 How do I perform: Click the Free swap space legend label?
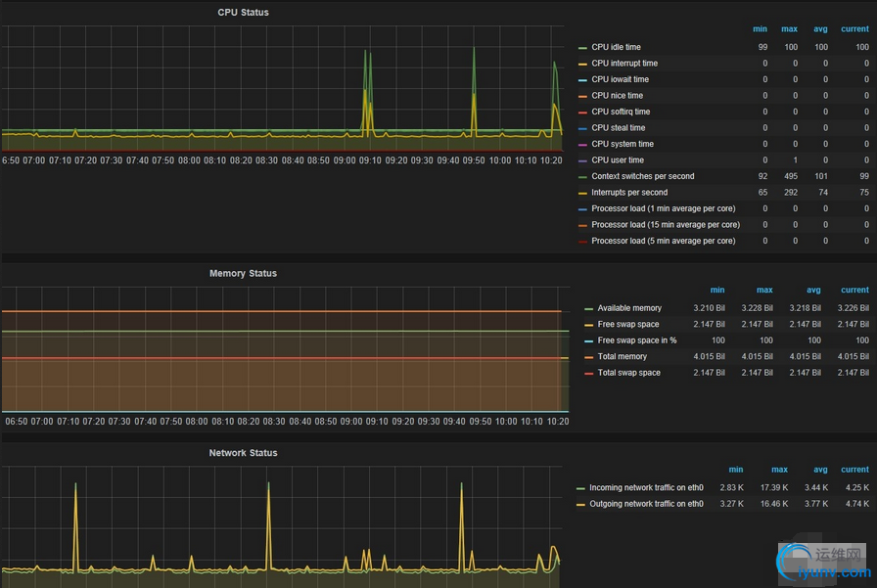click(x=628, y=324)
